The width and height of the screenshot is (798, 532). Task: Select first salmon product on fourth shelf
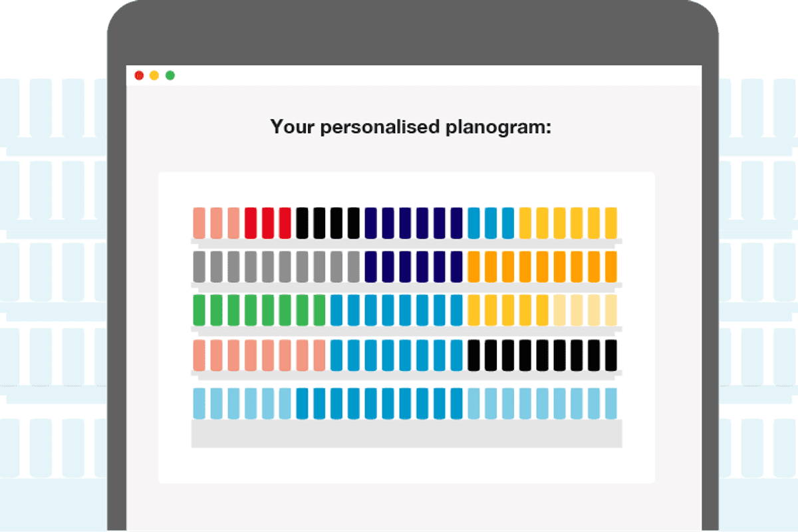click(x=199, y=355)
